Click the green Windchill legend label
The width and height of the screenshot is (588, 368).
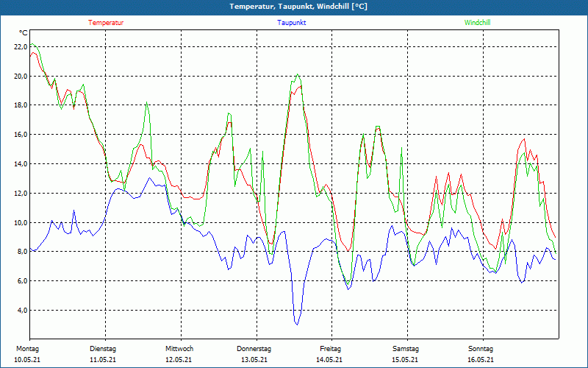coord(477,23)
